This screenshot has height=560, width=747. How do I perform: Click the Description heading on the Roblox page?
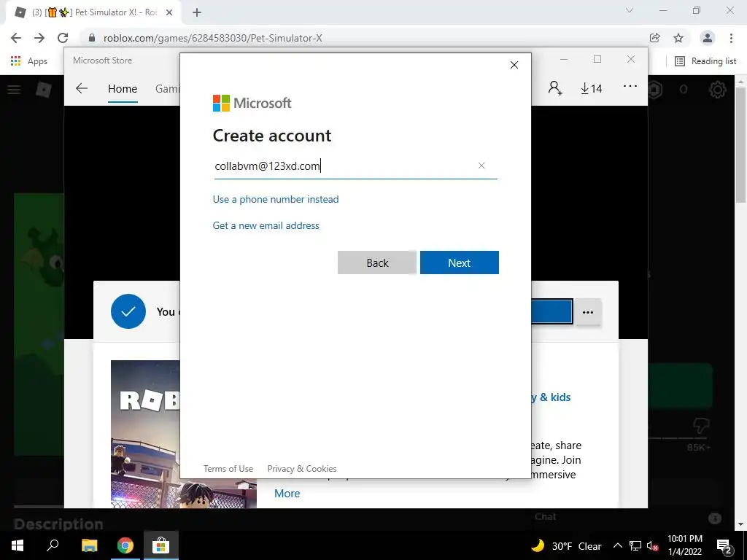[x=58, y=524]
